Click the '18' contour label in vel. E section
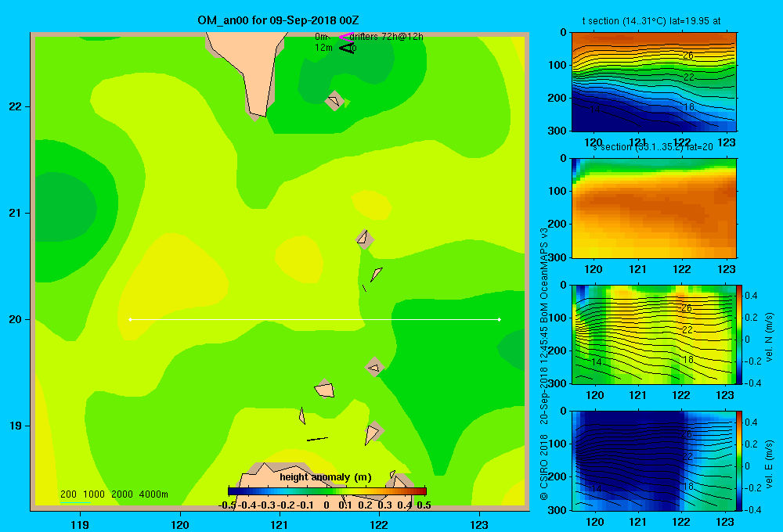Image resolution: width=783 pixels, height=532 pixels. click(x=688, y=487)
